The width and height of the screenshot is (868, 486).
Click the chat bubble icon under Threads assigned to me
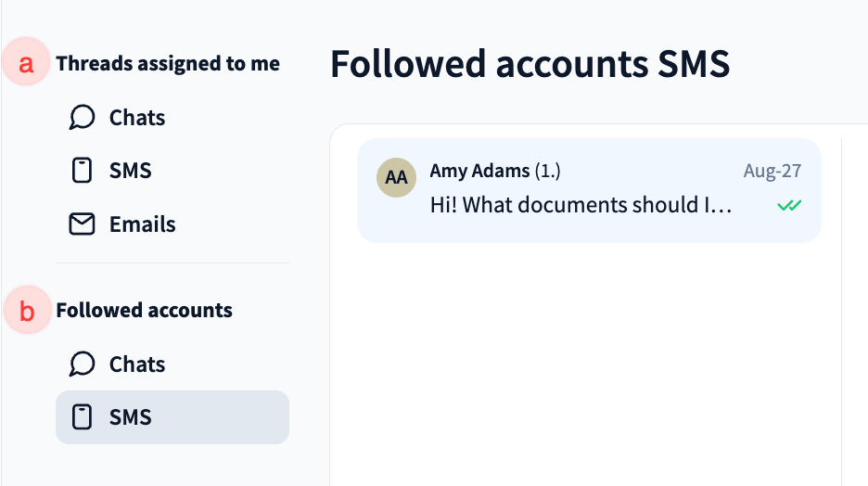coord(83,118)
